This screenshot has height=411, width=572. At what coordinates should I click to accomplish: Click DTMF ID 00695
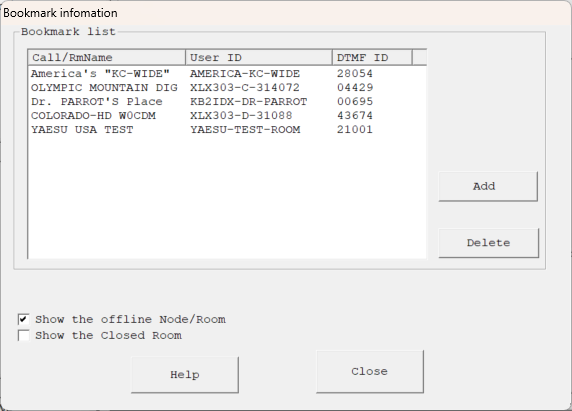tap(355, 101)
